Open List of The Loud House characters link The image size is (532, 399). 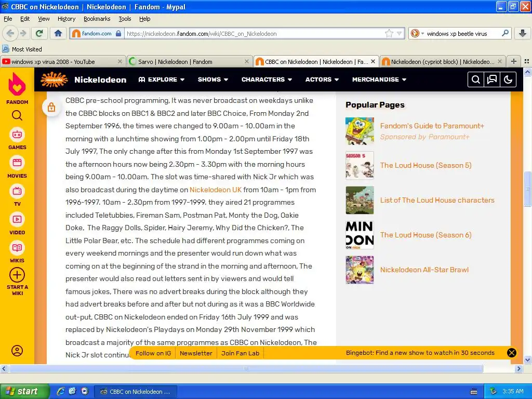click(x=437, y=200)
